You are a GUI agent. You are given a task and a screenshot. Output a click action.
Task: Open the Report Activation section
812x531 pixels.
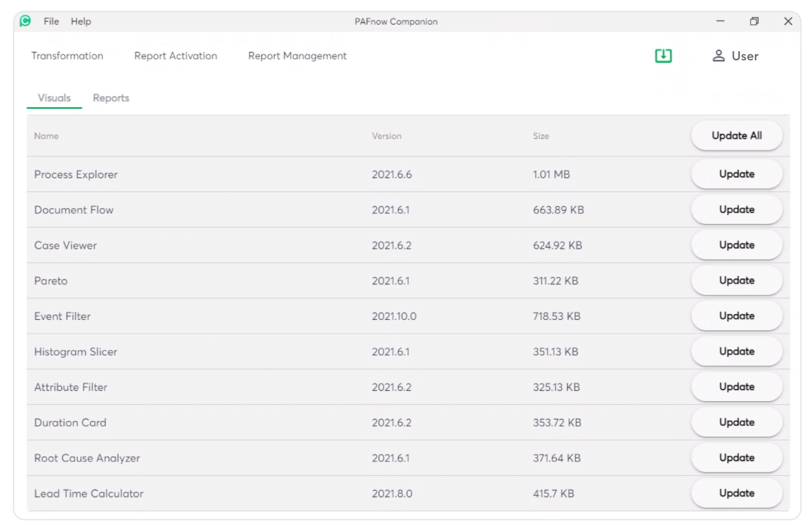click(x=175, y=56)
